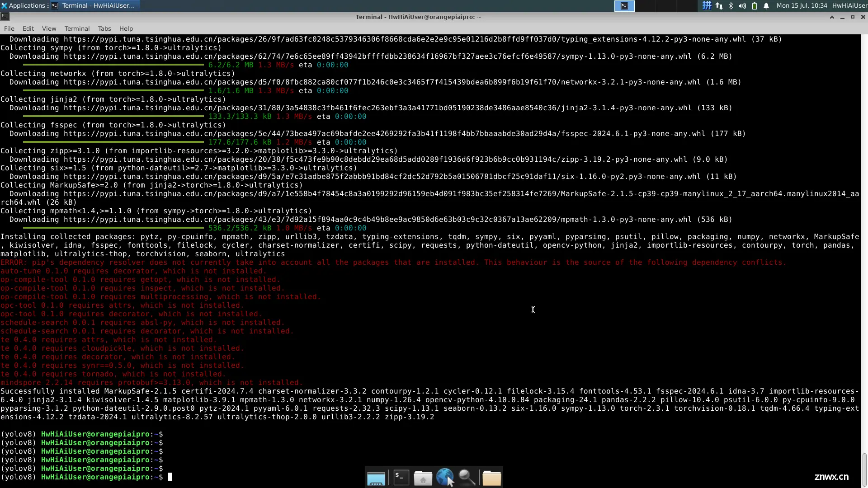
Task: Click the six-1.16.0-py2.py3 download URL line
Action: 373,177
